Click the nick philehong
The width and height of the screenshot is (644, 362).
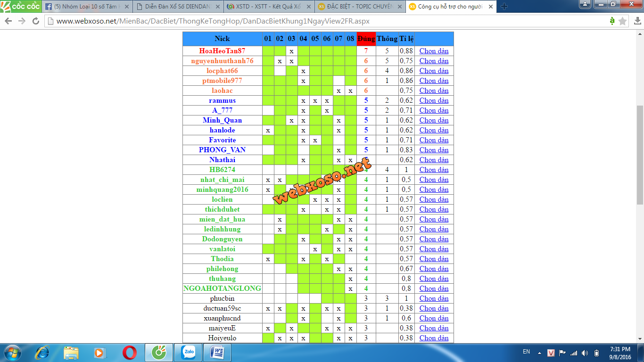[222, 269]
